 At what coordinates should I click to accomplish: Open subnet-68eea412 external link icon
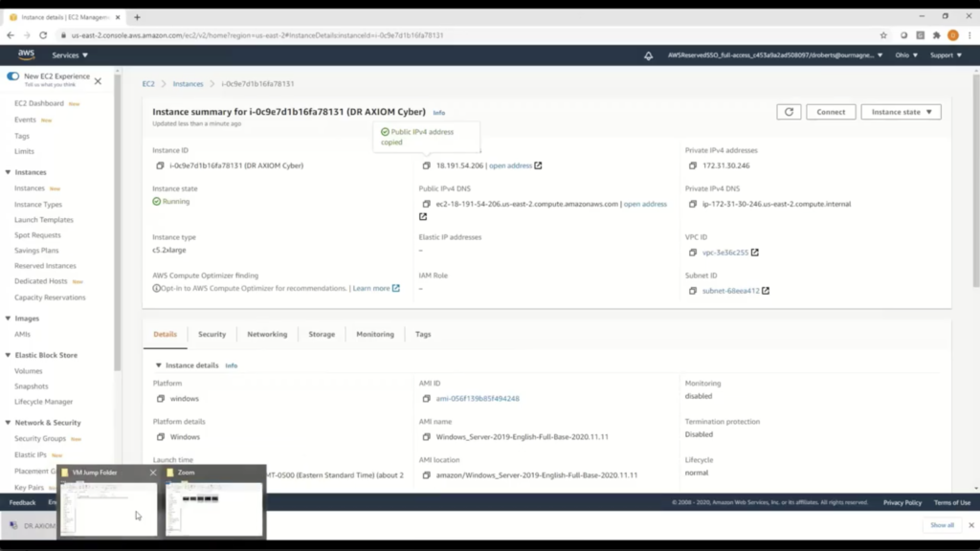[x=766, y=291]
